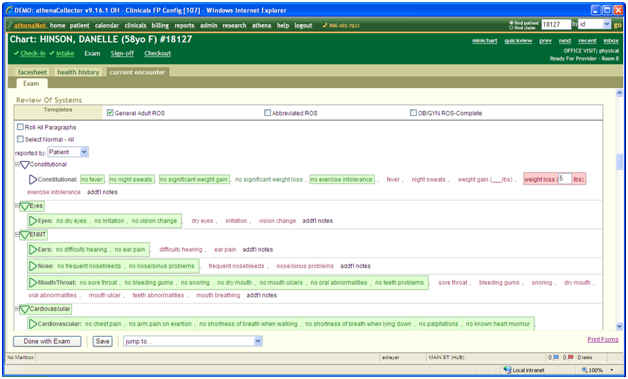Click the blue flag status icon
Screen dimensions: 628x379
click(556, 357)
